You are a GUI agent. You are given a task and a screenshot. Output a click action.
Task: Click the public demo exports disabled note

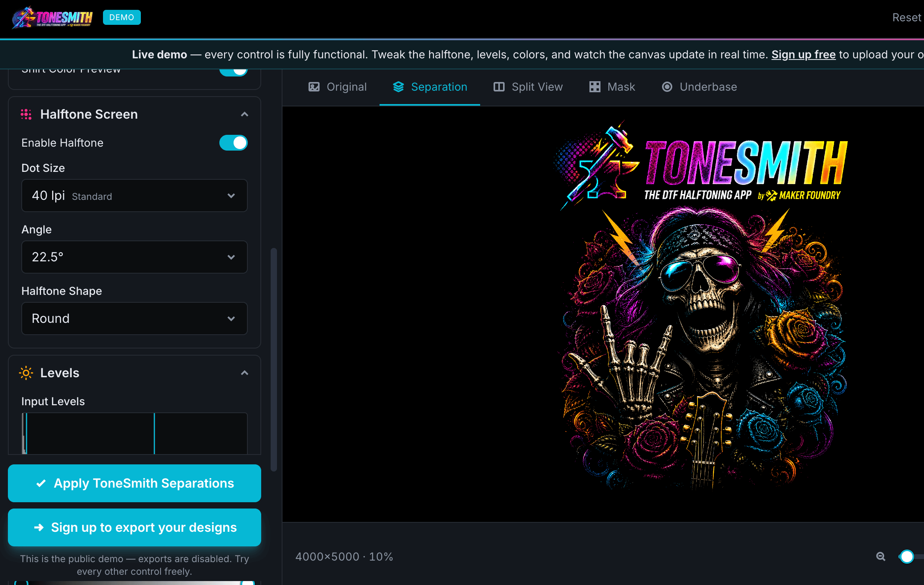135,565
